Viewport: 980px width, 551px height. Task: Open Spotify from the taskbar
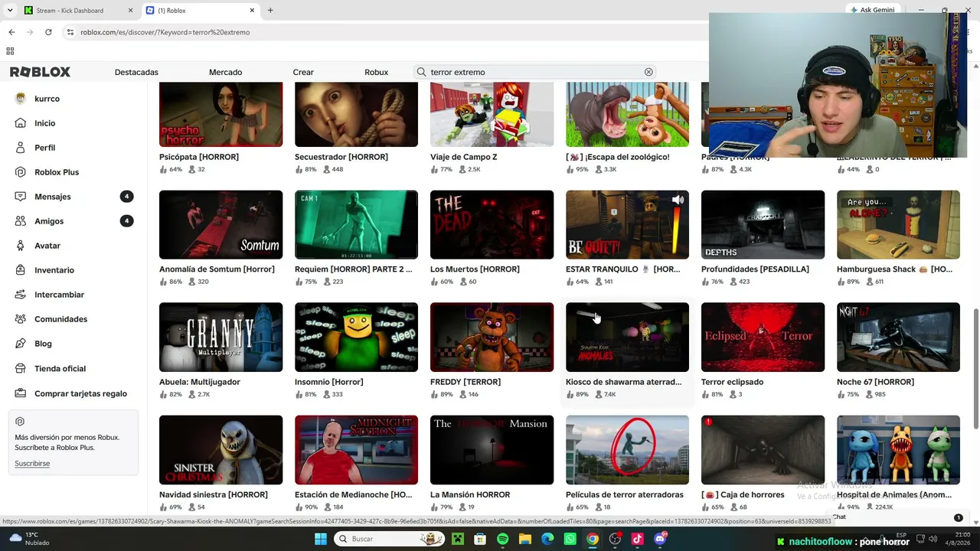point(502,539)
